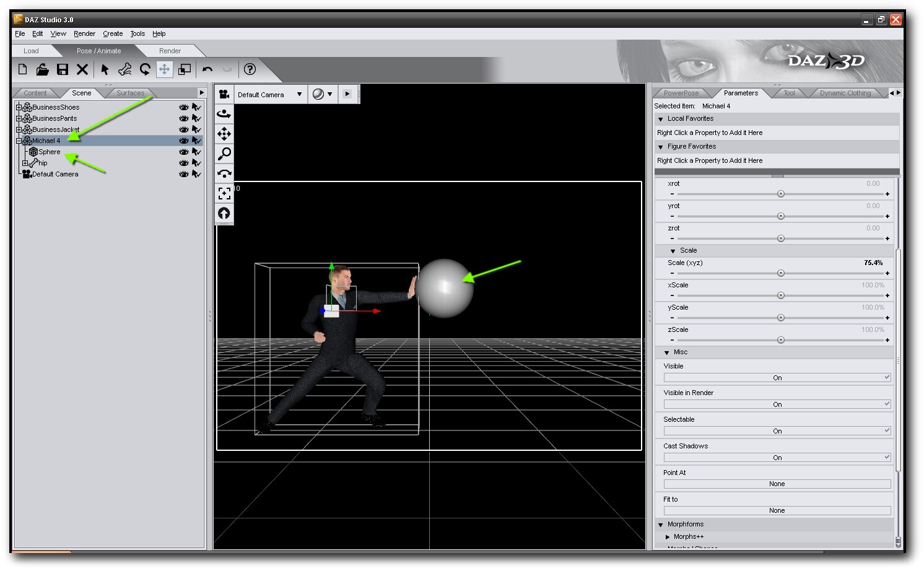The image size is (924, 571).
Task: Select the node selection arrow tool
Action: (105, 69)
